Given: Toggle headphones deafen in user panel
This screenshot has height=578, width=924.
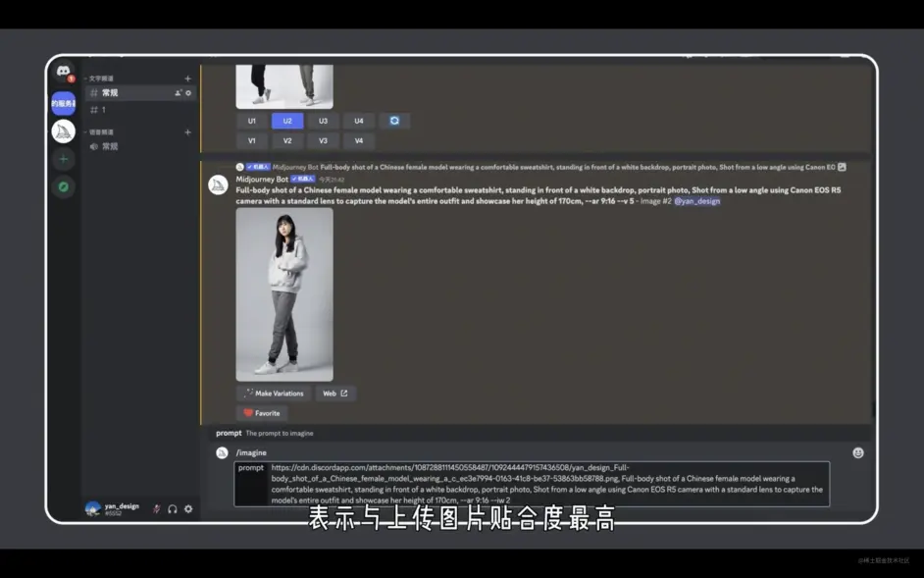Looking at the screenshot, I should (x=173, y=509).
